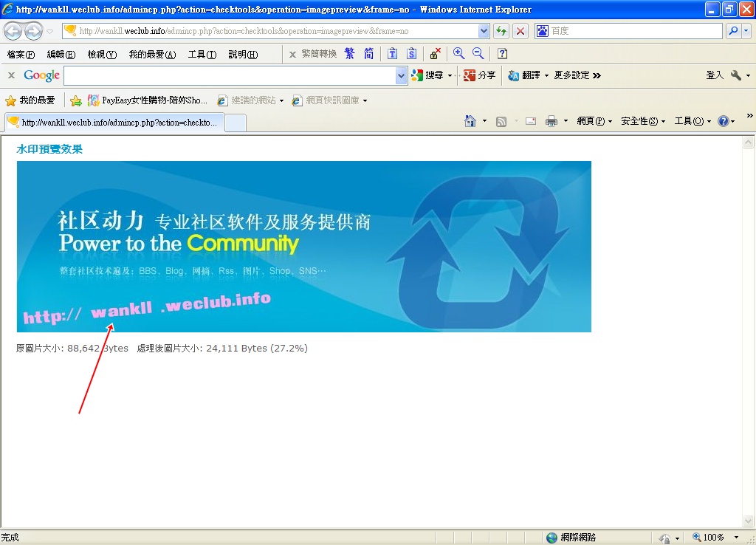Click the Google toolbar wrench settings icon

coord(735,75)
